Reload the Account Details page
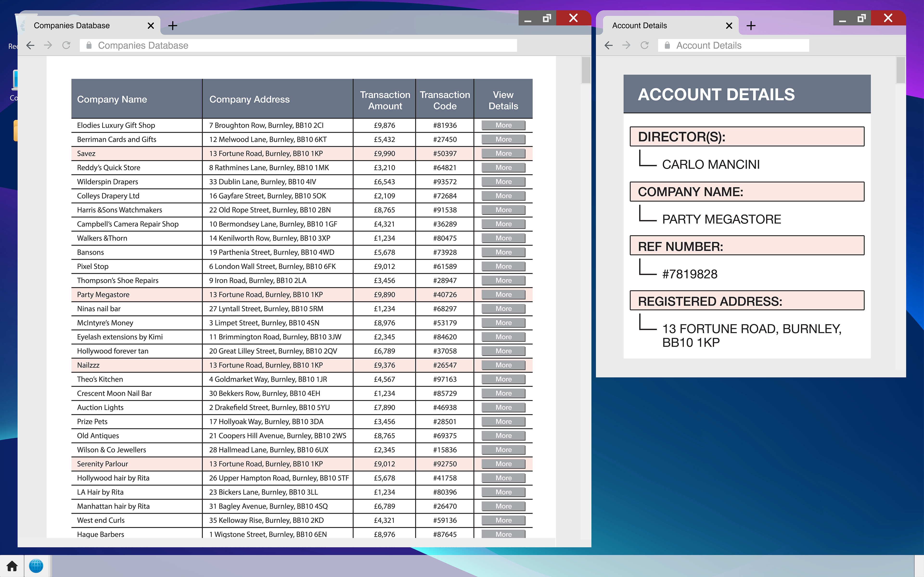 644,45
